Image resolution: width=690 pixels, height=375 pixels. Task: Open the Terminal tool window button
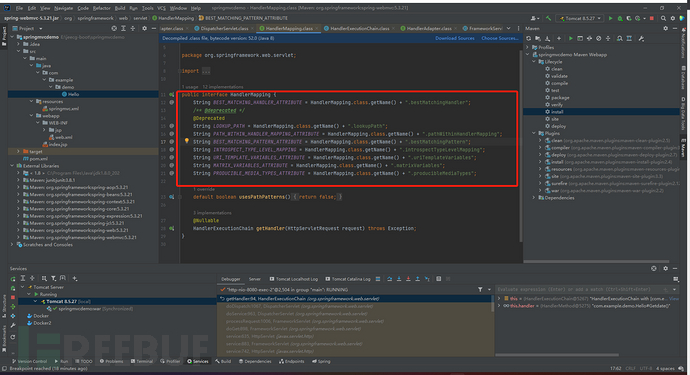(141, 361)
